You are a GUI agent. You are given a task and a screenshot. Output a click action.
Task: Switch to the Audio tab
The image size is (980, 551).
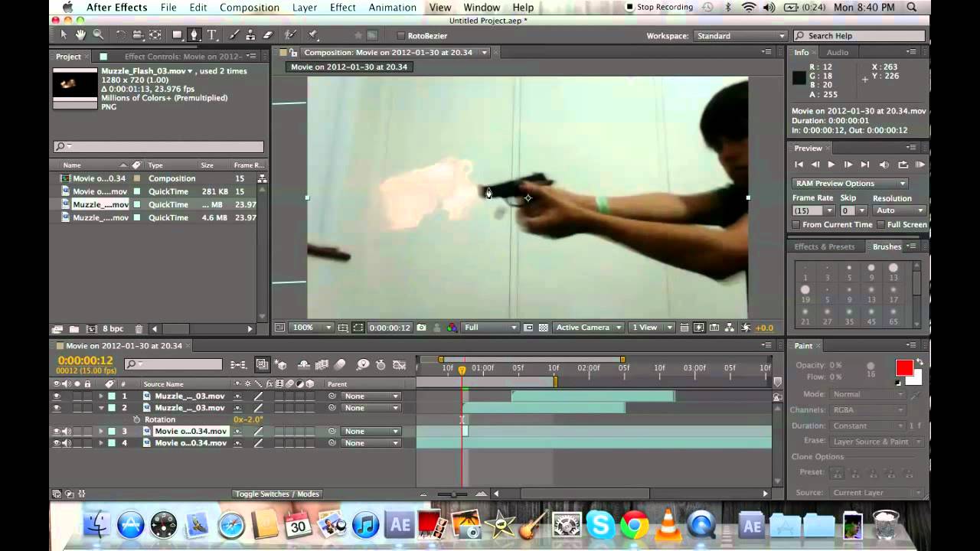point(837,52)
